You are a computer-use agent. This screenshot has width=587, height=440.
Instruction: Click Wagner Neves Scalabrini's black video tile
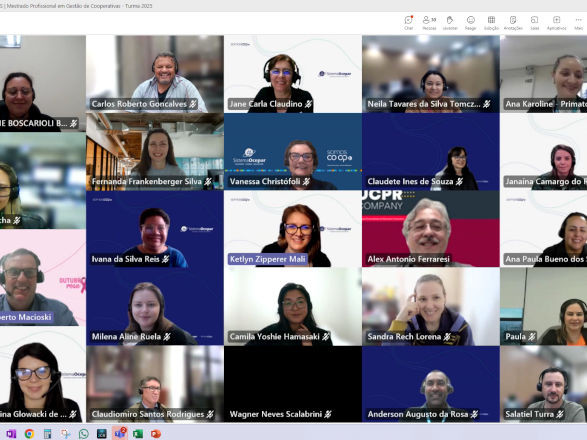[293, 384]
